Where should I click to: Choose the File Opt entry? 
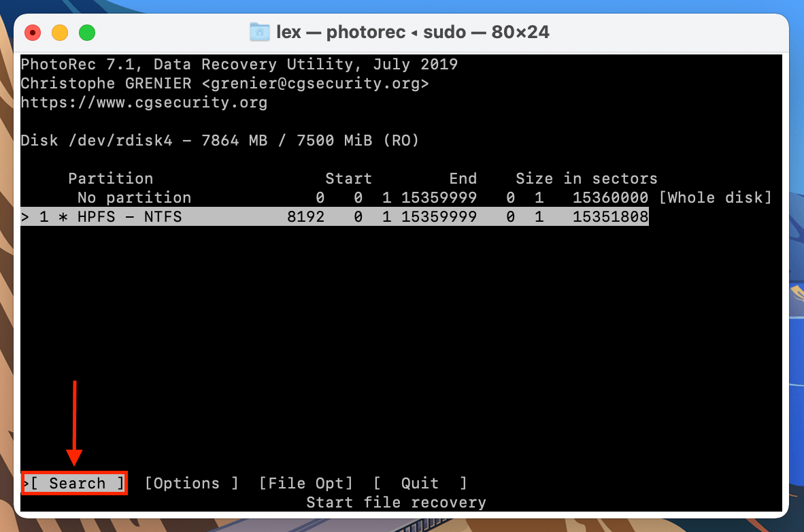306,483
